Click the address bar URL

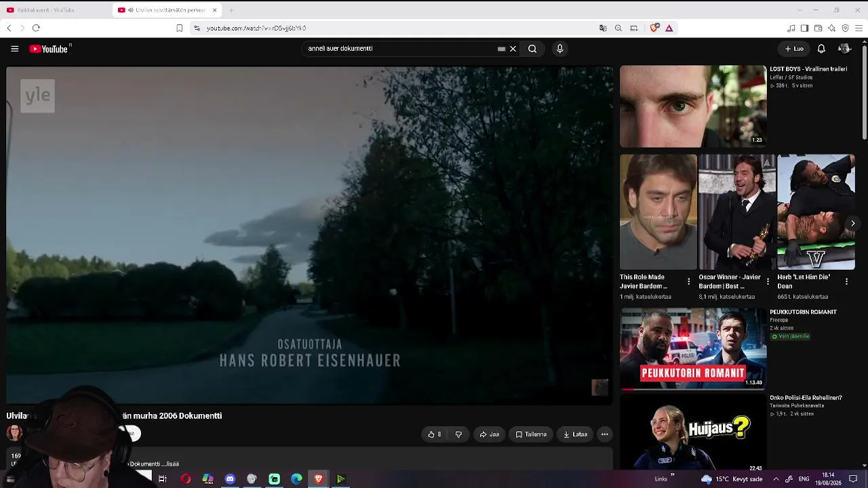pos(256,28)
